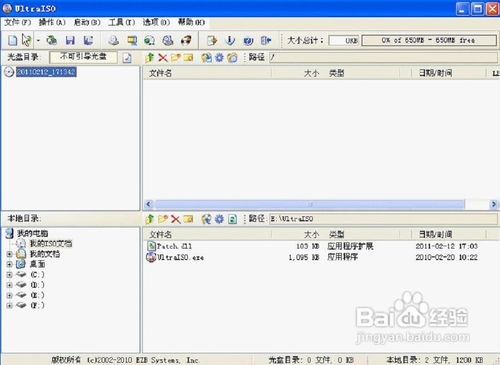This screenshot has width=500, height=365.
Task: Click the Save As toolbar icon
Action: tap(88, 40)
